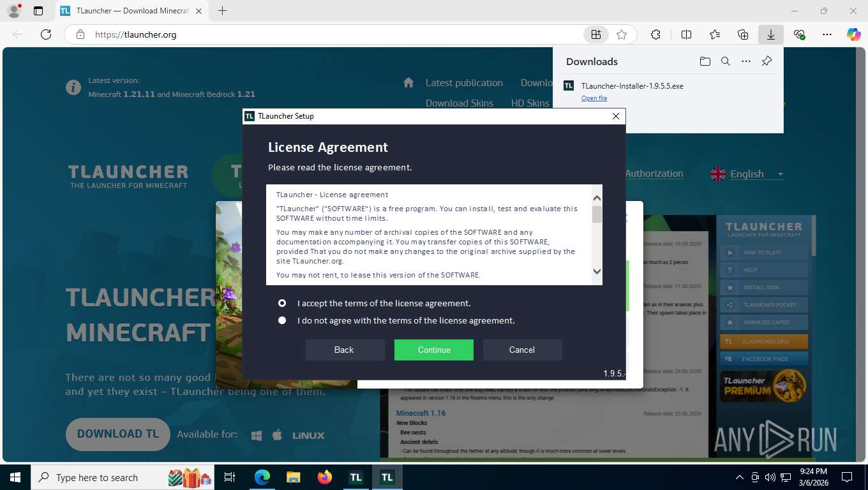Open File Explorer from taskbar
Screen dimensions: 868x490
pyautogui.click(x=293, y=477)
